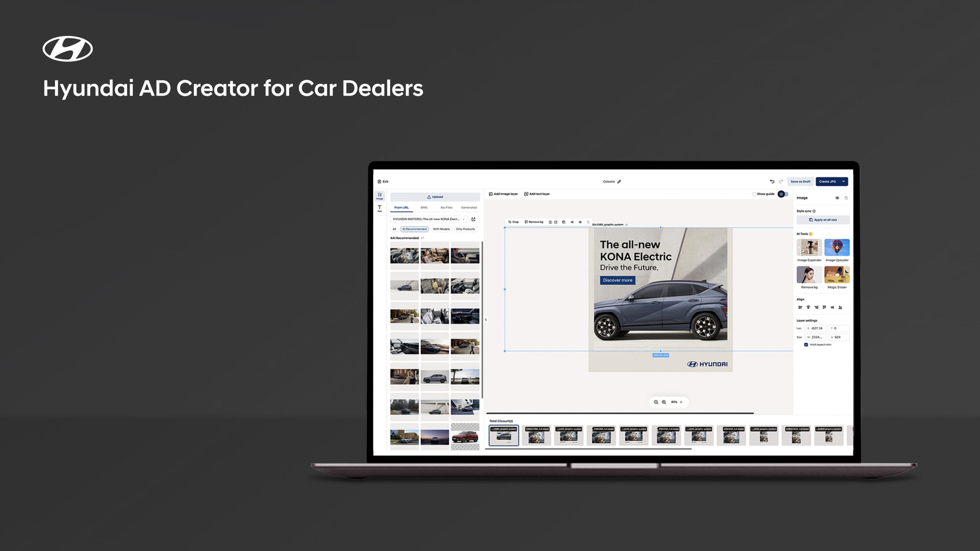980x551 pixels.
Task: Click the align left icon under Align
Action: pyautogui.click(x=800, y=307)
